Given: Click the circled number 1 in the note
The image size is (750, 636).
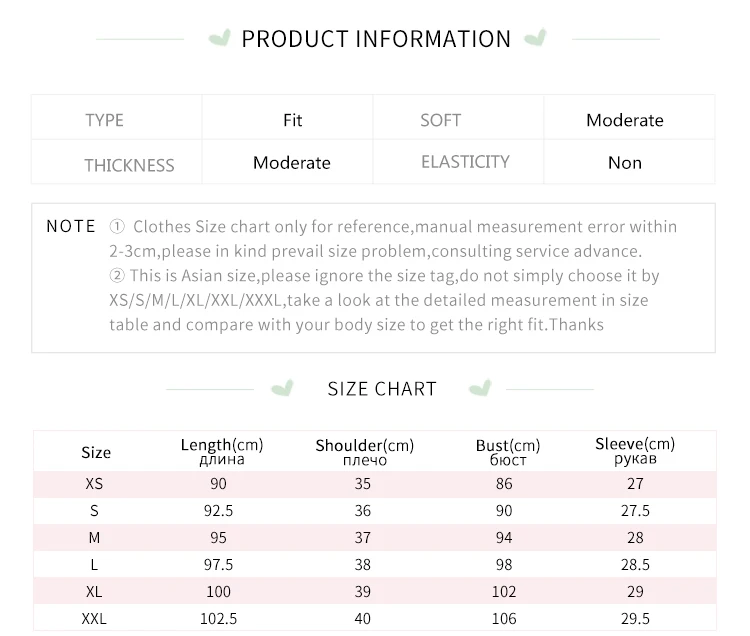Looking at the screenshot, I should point(117,227).
